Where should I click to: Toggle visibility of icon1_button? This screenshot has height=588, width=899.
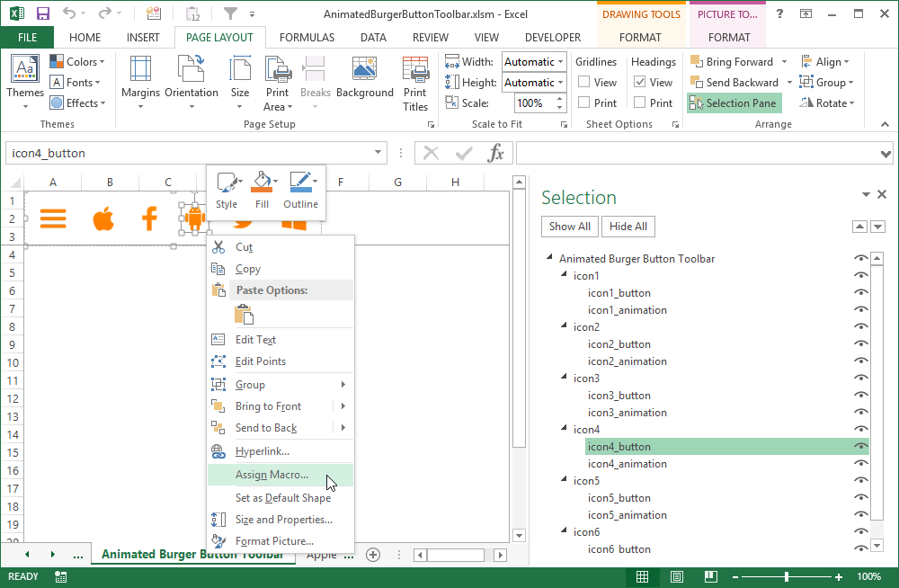tap(860, 292)
